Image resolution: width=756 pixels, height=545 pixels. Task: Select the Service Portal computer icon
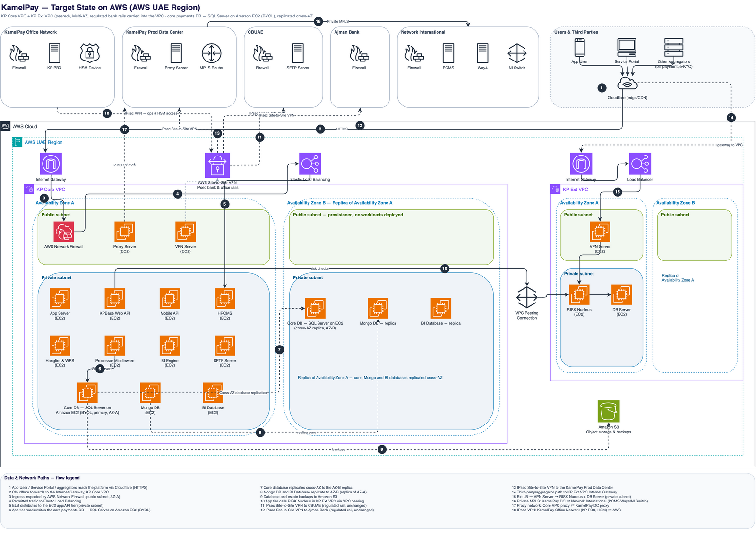627,47
